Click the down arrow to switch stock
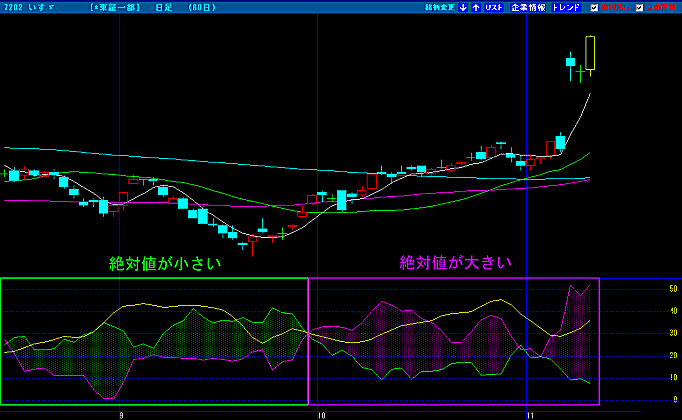Screen dimensions: 682x420 click(463, 7)
